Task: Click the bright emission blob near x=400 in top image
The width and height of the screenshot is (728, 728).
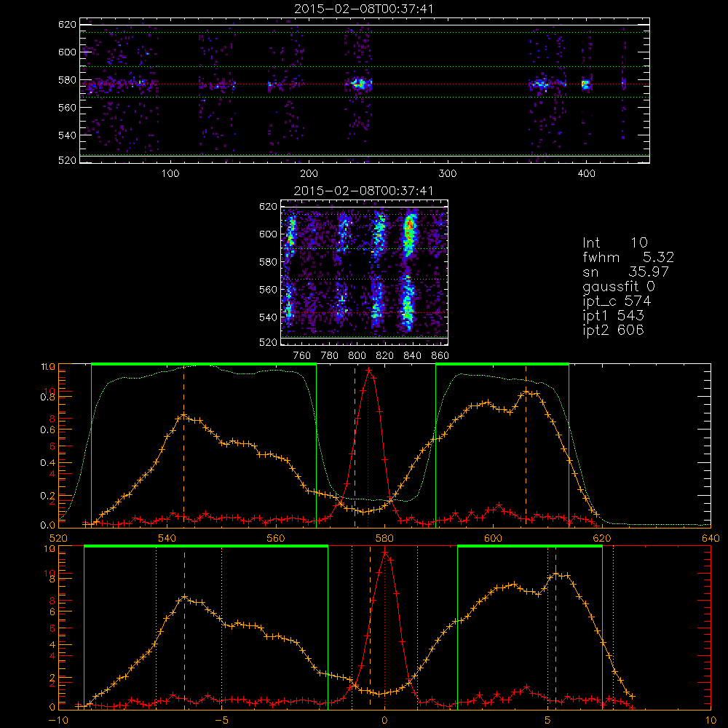Action: click(x=585, y=84)
